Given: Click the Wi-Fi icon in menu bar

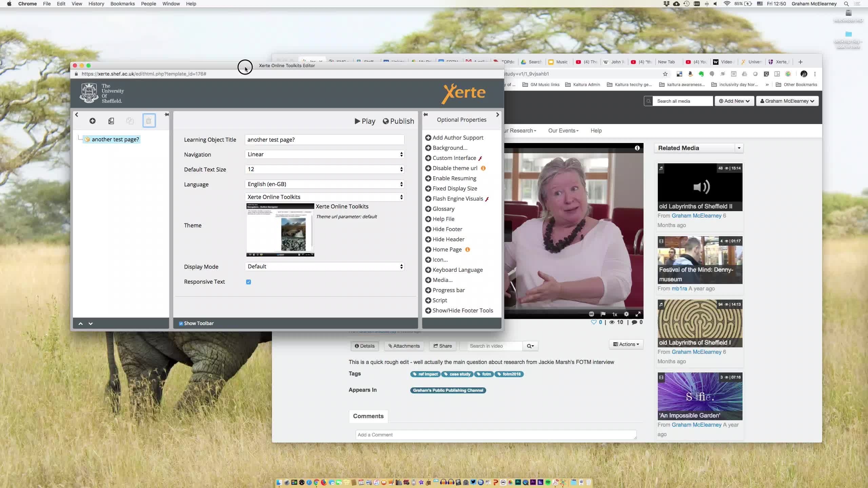Looking at the screenshot, I should click(727, 4).
